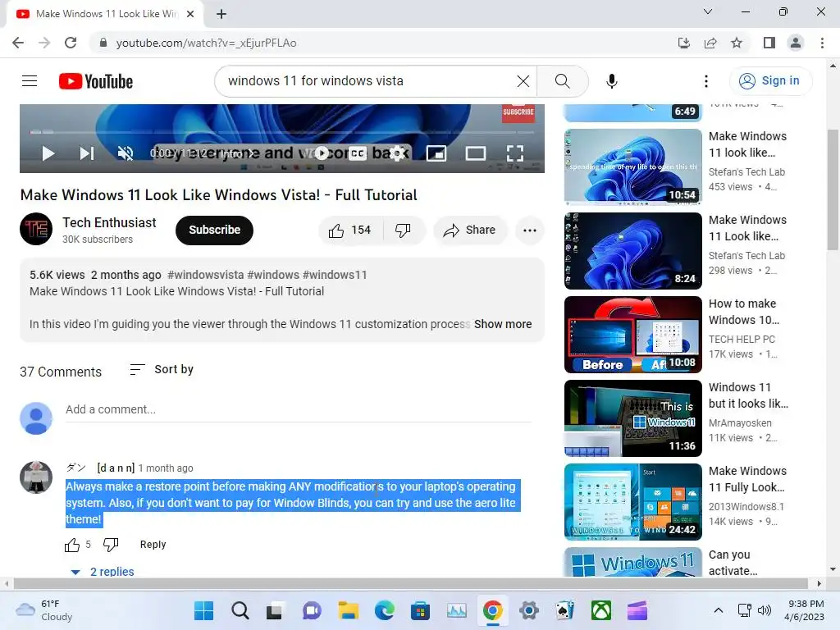Open the TECH HELP PC 10:08 video

(632, 335)
